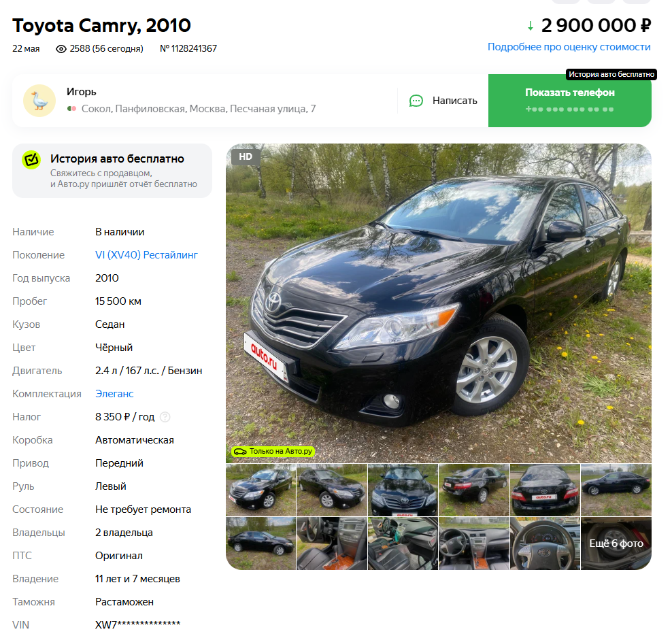This screenshot has height=636, width=672.
Task: Click the seller address on Песчаная улица
Action: pos(199,109)
